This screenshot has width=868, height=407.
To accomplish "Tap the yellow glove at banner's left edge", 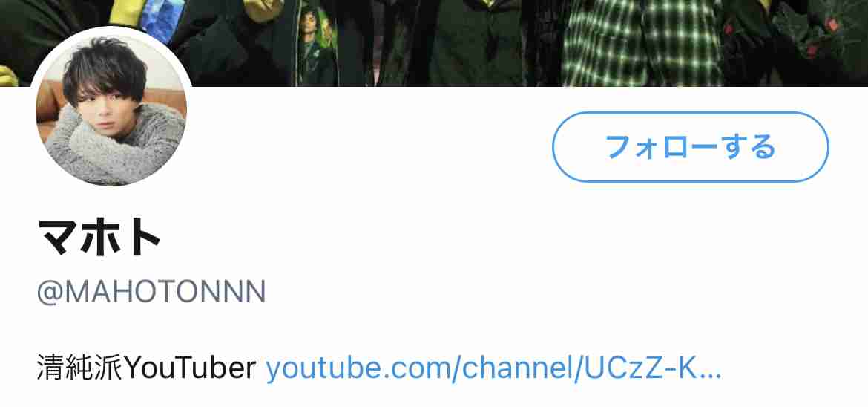I will point(7,76).
